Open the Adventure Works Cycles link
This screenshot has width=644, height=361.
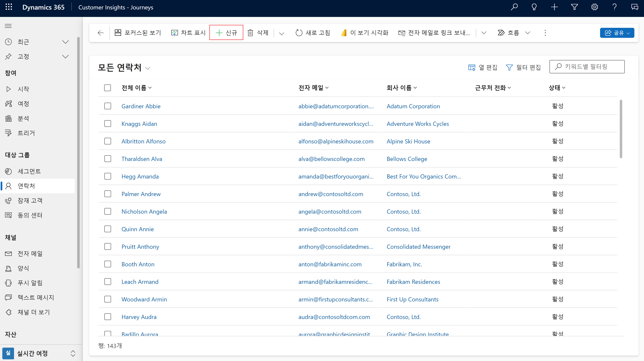tap(417, 124)
